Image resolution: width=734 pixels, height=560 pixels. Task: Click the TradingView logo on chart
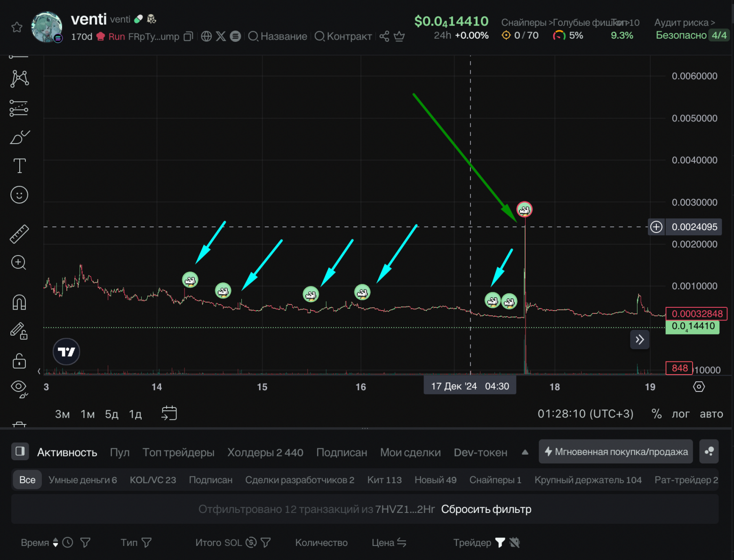point(66,352)
